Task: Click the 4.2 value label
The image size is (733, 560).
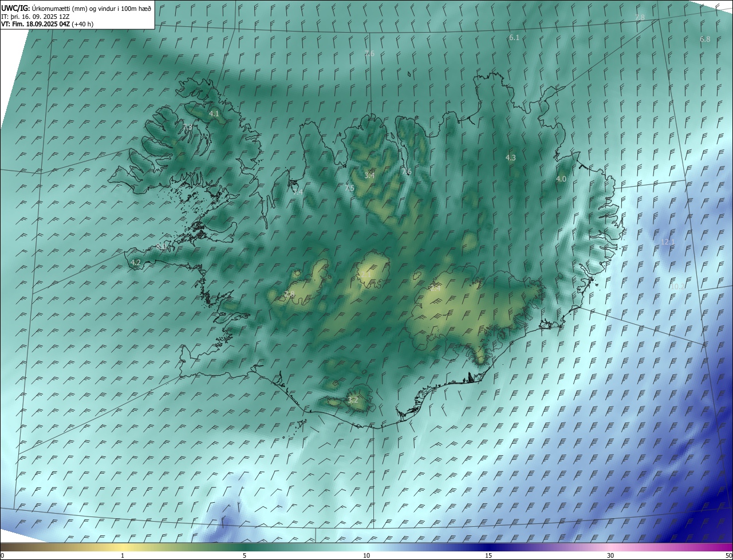Action: (x=136, y=263)
